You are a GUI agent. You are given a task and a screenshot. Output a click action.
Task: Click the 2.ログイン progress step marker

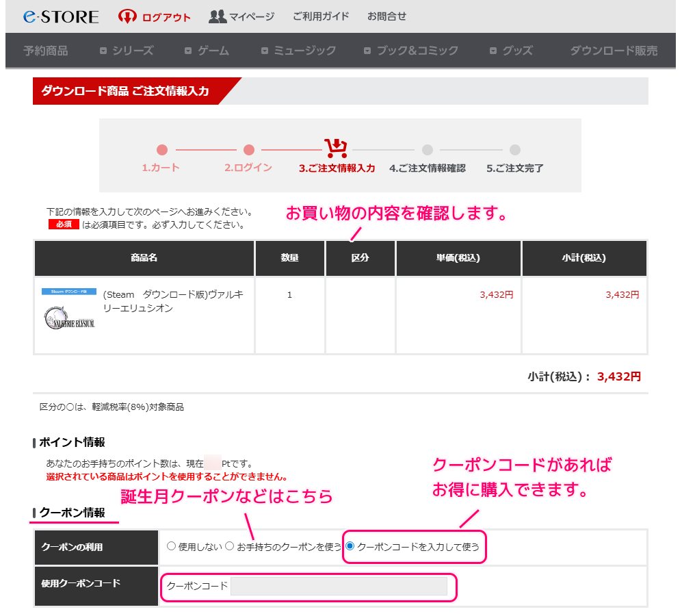249,149
